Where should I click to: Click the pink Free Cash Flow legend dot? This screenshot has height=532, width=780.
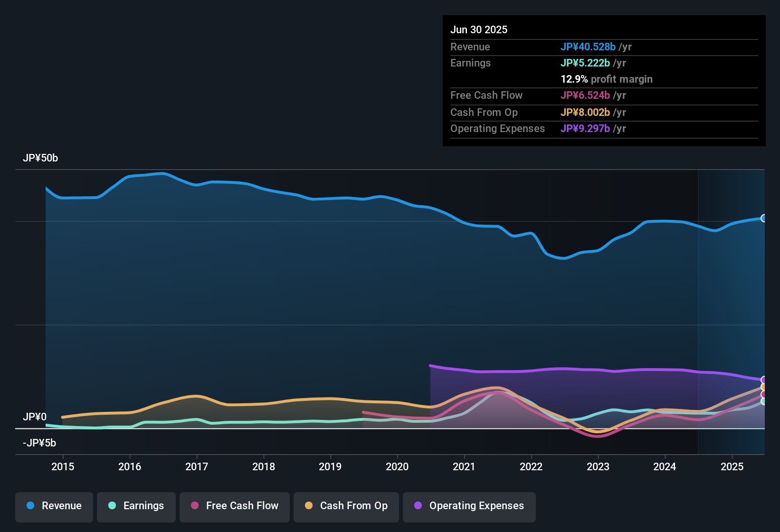click(195, 506)
